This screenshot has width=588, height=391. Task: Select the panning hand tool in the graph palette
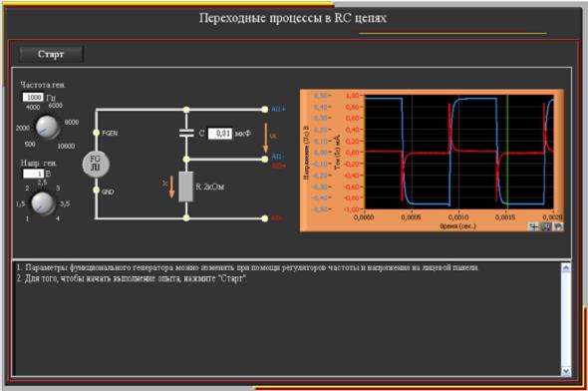click(558, 226)
